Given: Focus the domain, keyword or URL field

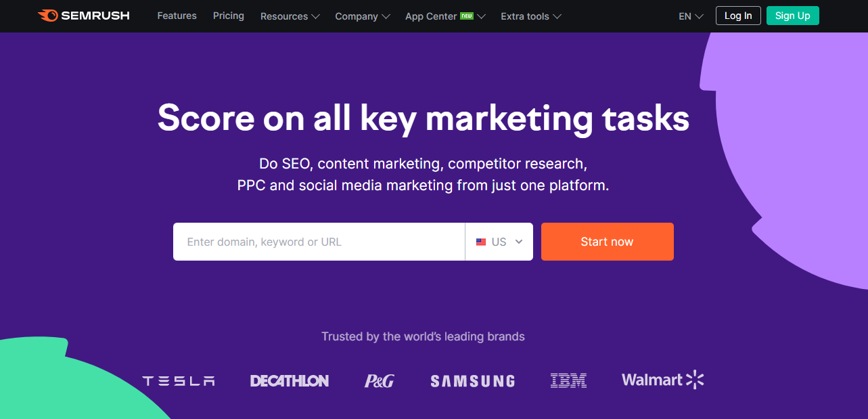Looking at the screenshot, I should (319, 242).
